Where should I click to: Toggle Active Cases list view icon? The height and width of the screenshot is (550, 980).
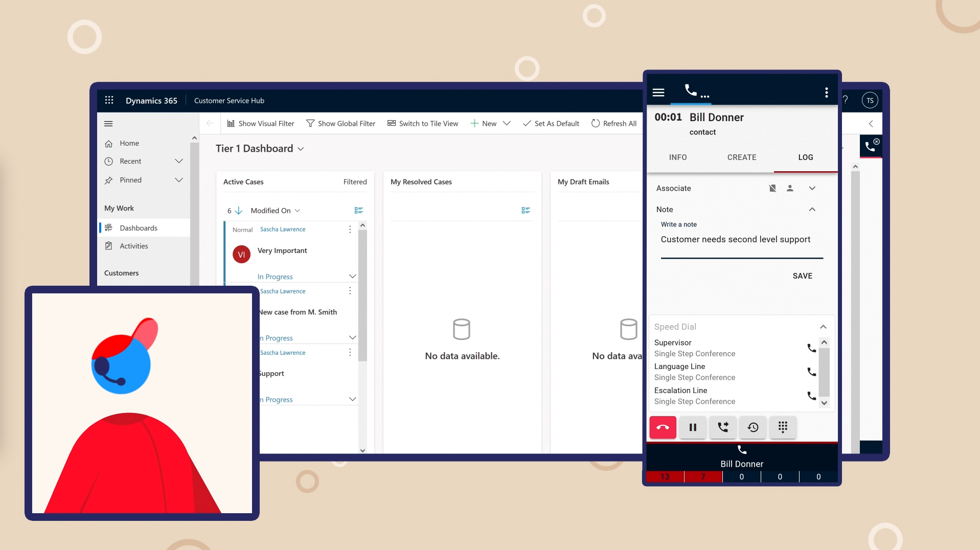pyautogui.click(x=358, y=211)
